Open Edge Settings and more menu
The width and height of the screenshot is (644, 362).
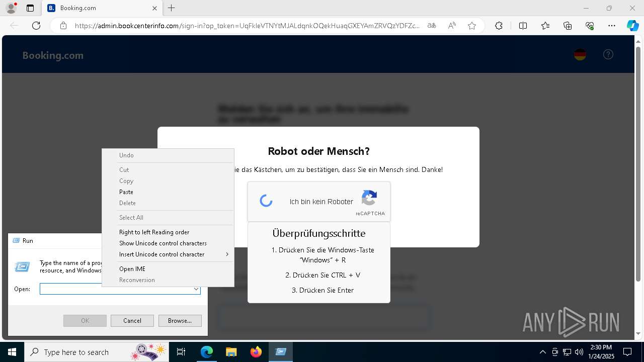tap(612, 26)
